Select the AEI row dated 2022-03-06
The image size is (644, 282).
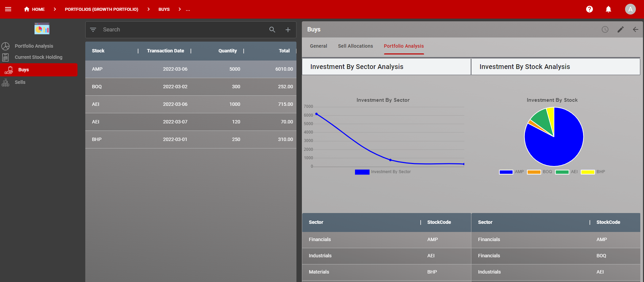(x=191, y=104)
